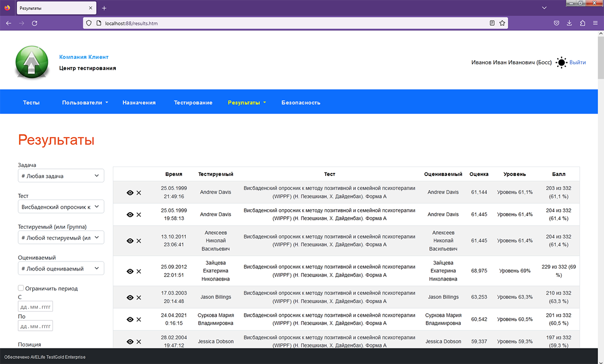The width and height of the screenshot is (604, 364).
Task: Open the Пользователи menu
Action: pos(85,103)
